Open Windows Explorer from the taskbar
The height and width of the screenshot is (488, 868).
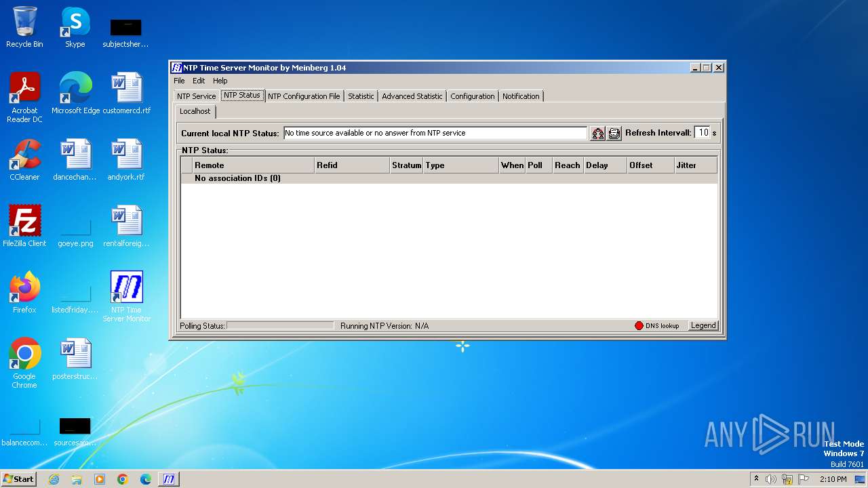tap(77, 479)
